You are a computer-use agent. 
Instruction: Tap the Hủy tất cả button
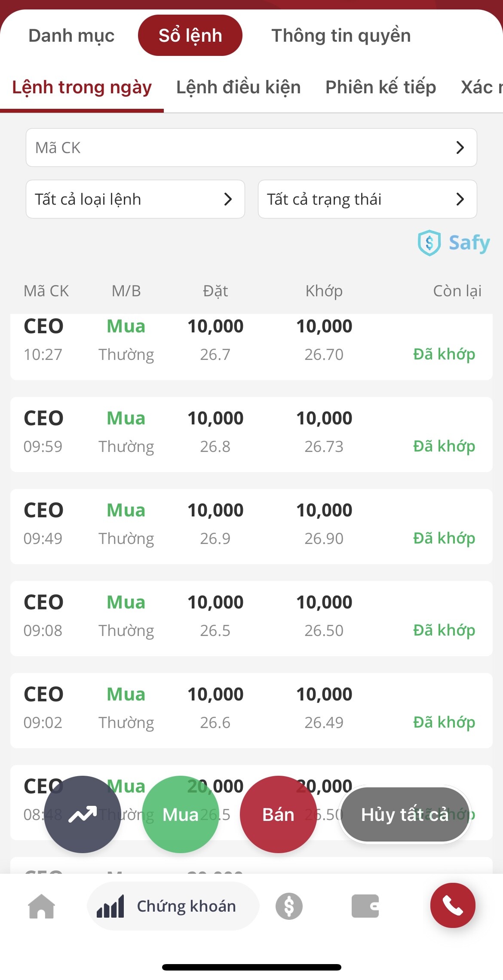(405, 814)
